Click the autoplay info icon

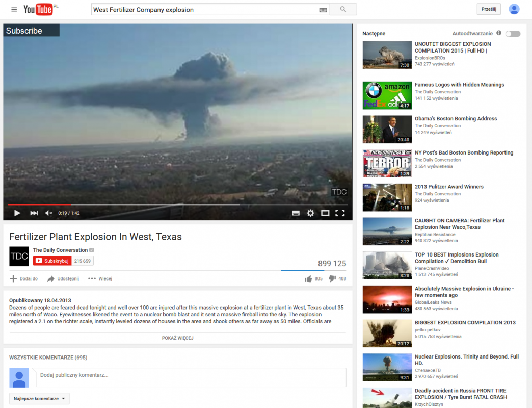pos(499,33)
